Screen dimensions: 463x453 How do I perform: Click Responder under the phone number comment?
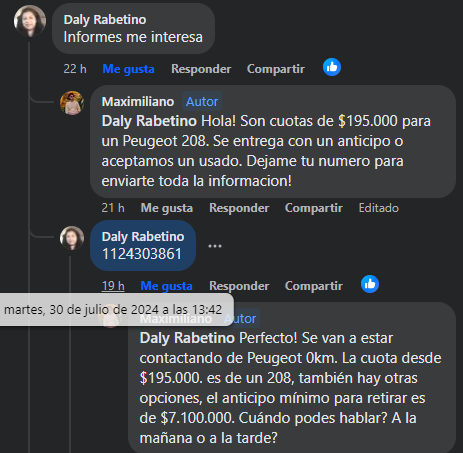click(x=239, y=286)
